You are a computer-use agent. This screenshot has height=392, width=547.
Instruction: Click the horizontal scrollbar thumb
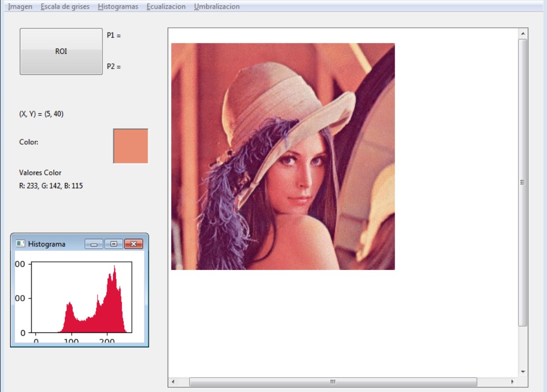tap(333, 381)
